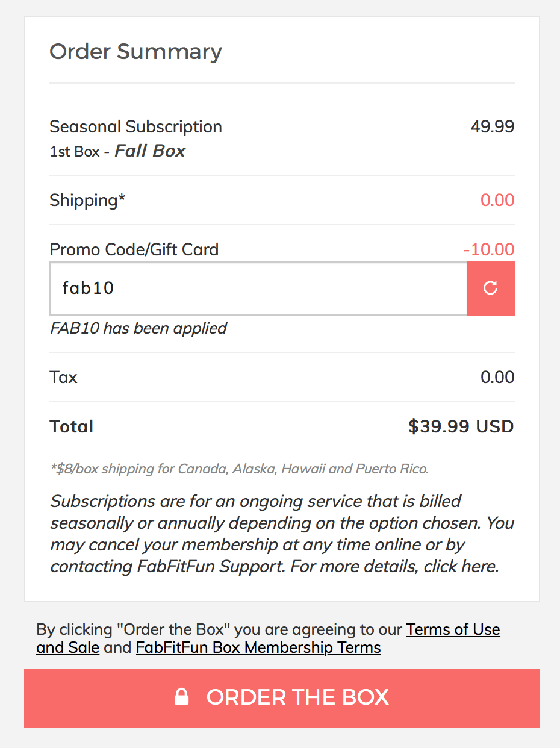Click the promo code refresh icon
Screen dimensions: 560x748
[490, 288]
